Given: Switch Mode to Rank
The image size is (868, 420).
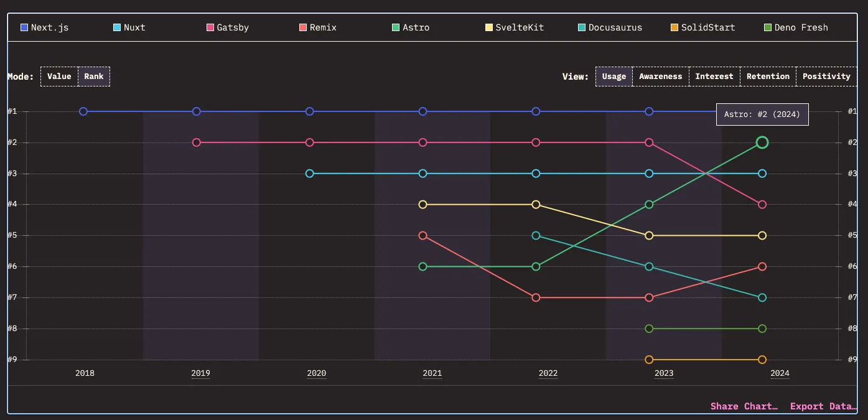Looking at the screenshot, I should coord(94,77).
